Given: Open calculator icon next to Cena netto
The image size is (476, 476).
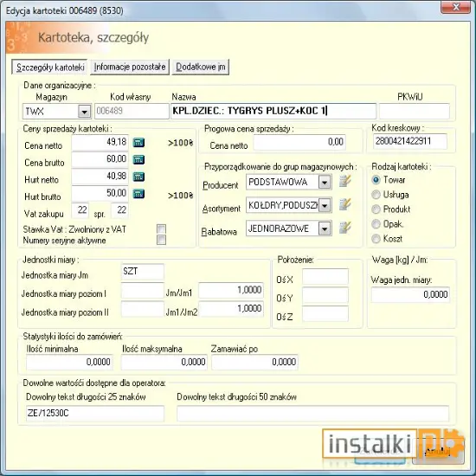Looking at the screenshot, I should point(138,143).
